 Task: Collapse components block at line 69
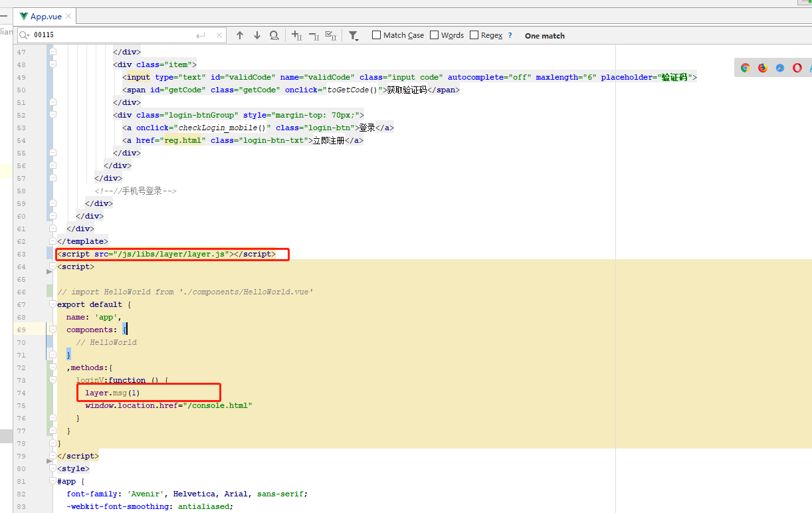pyautogui.click(x=52, y=330)
